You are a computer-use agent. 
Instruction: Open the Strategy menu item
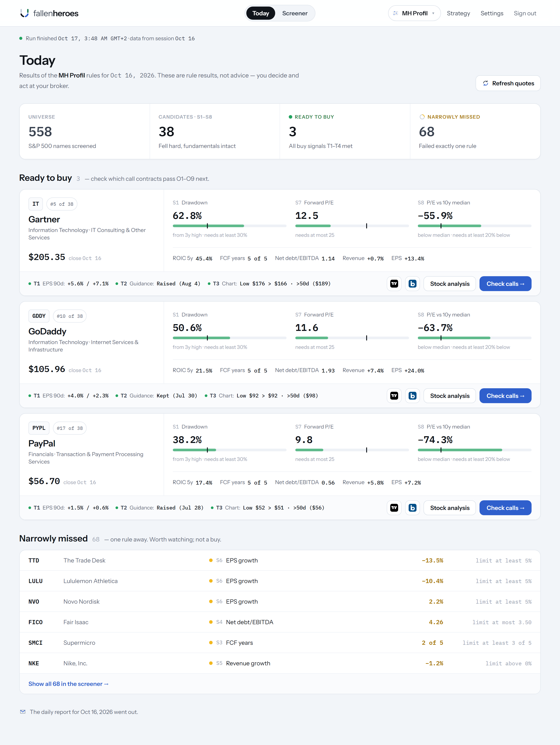click(458, 13)
